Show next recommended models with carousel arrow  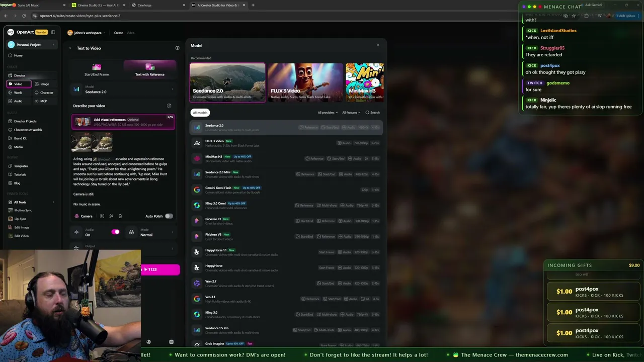(375, 82)
